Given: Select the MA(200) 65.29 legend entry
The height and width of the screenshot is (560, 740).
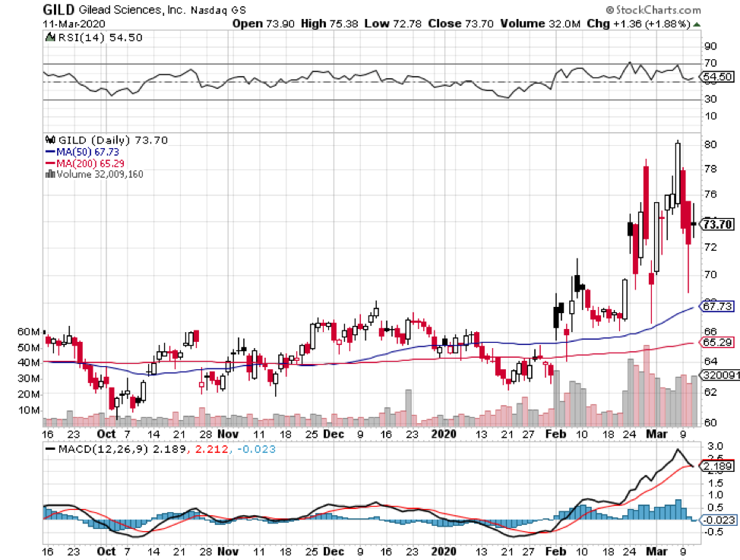Looking at the screenshot, I should [86, 163].
